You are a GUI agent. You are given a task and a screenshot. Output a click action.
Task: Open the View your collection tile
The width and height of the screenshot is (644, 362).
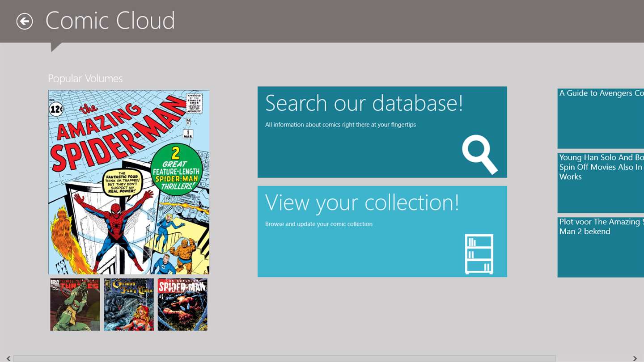tap(382, 232)
